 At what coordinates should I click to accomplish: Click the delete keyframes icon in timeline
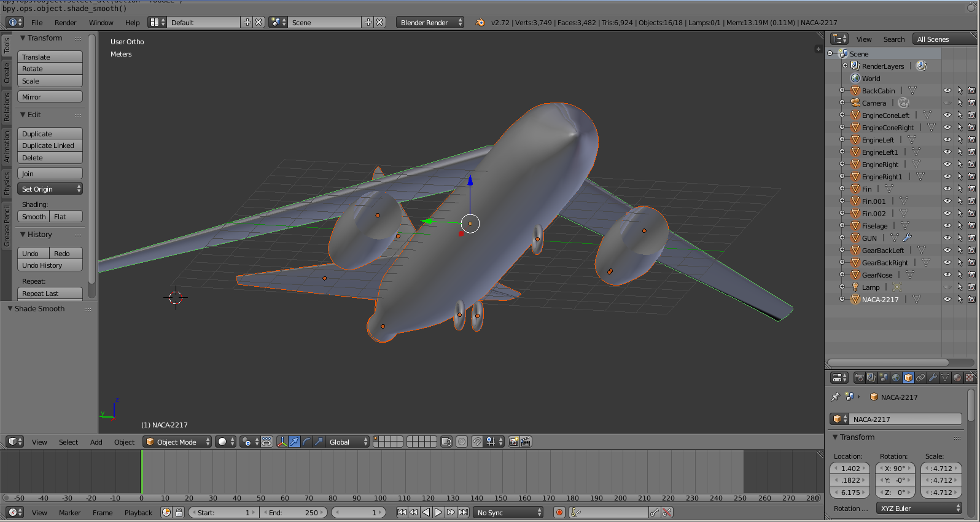tap(667, 512)
